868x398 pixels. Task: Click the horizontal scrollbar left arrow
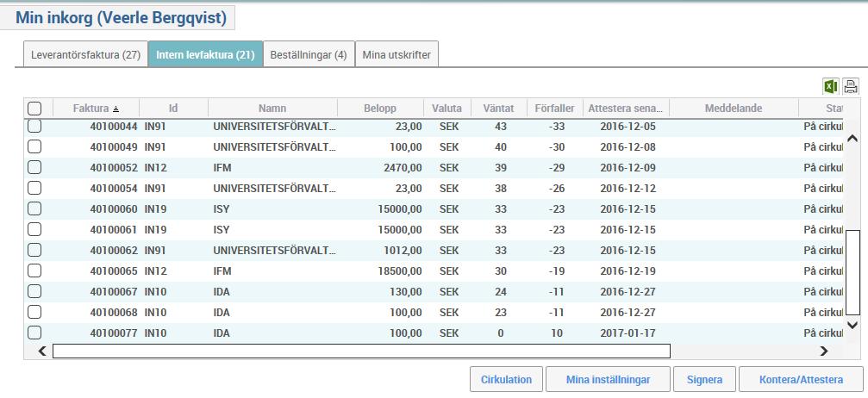click(42, 351)
